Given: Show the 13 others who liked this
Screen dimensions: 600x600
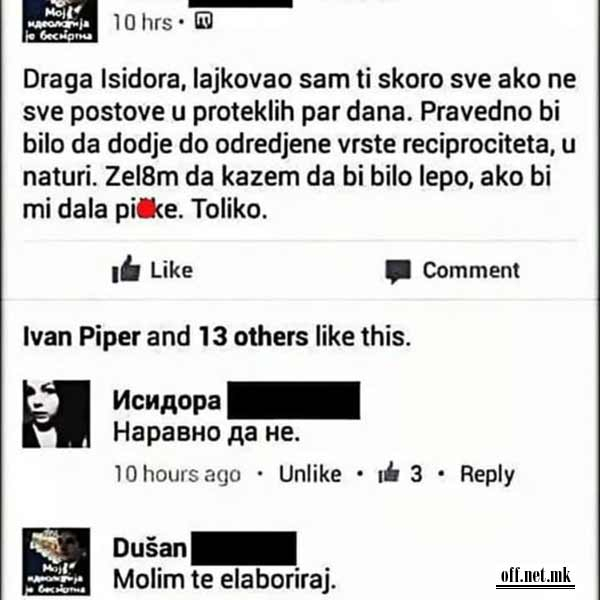Looking at the screenshot, I should (253, 337).
